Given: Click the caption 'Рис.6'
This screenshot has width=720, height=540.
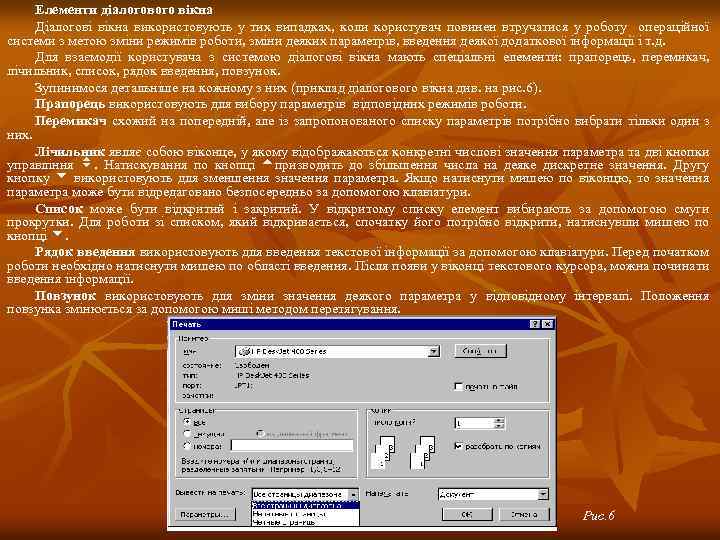Looking at the screenshot, I should coord(598,516).
